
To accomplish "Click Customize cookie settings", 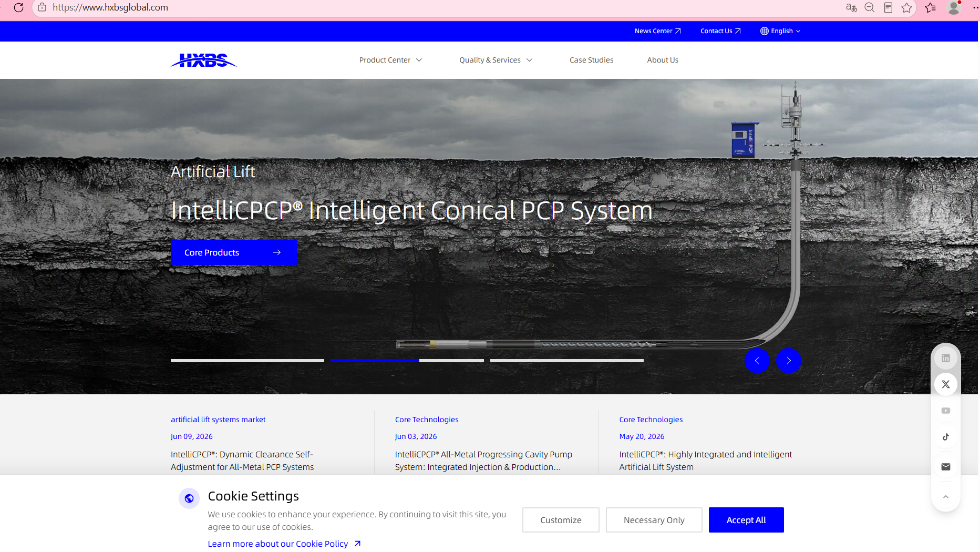I will point(561,520).
